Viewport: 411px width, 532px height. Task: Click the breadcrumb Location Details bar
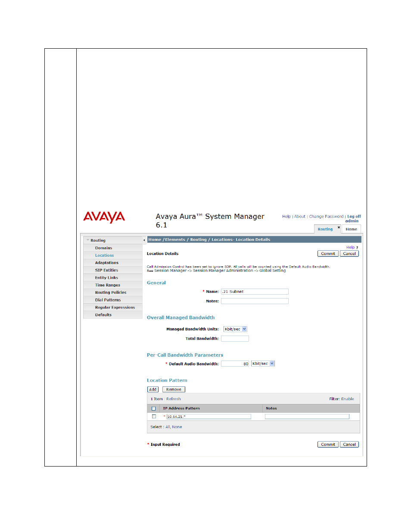pyautogui.click(x=254, y=240)
